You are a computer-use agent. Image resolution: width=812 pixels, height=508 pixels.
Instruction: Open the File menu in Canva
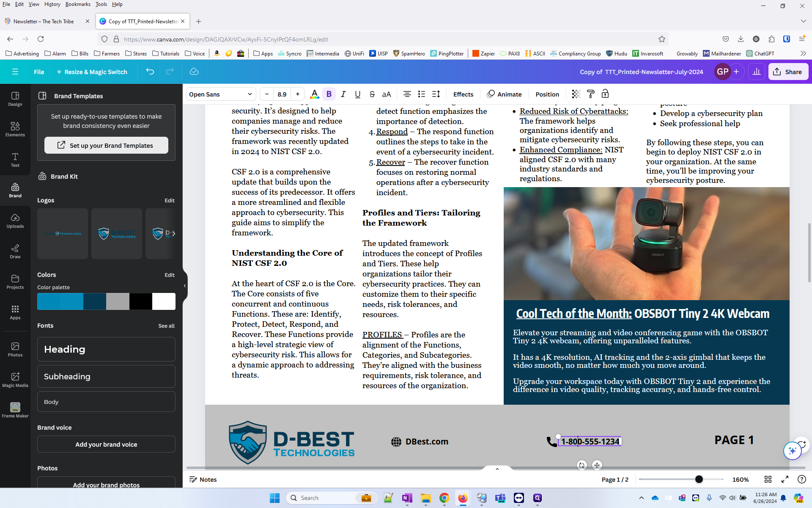click(39, 72)
